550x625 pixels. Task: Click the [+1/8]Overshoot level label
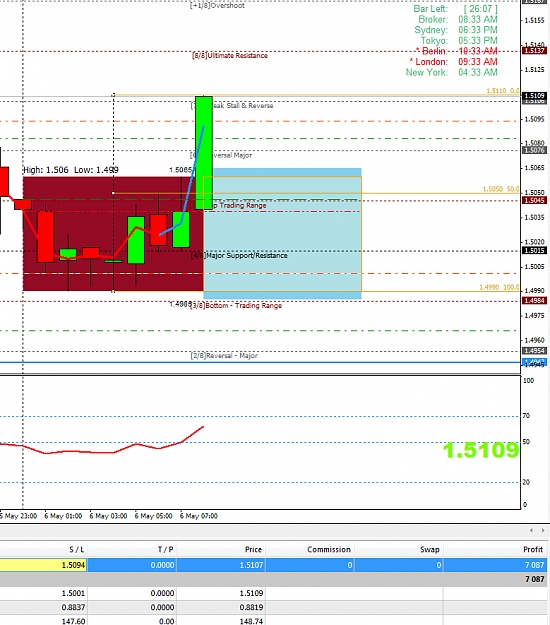point(217,5)
